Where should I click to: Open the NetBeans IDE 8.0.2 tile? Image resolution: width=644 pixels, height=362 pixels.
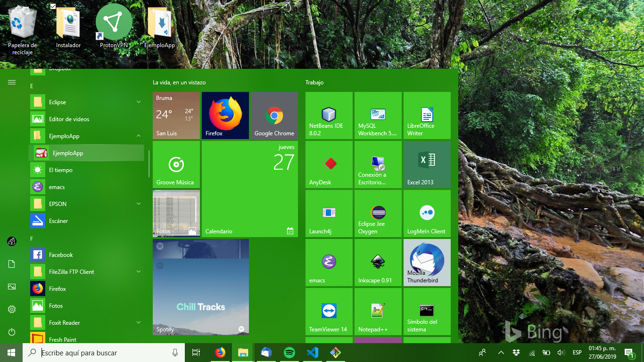(329, 115)
